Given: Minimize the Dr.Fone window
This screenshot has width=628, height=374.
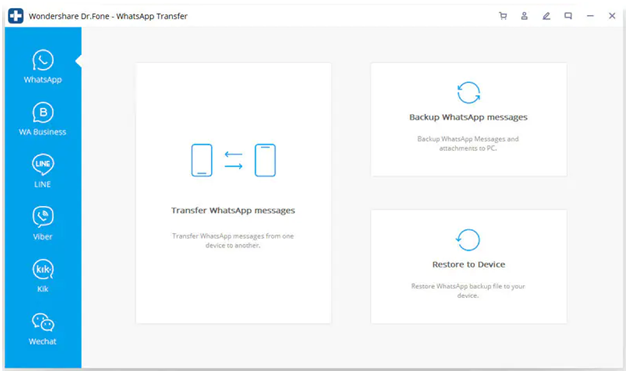Looking at the screenshot, I should click(x=590, y=16).
